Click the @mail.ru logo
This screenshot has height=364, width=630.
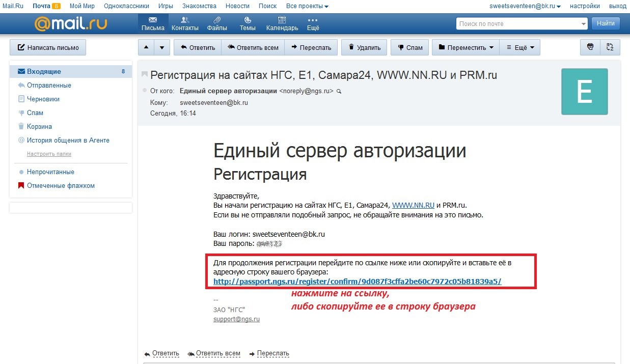[x=71, y=23]
